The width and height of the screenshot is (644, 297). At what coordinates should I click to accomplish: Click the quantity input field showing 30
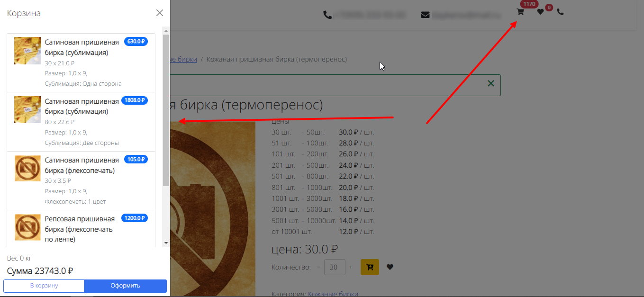point(335,267)
